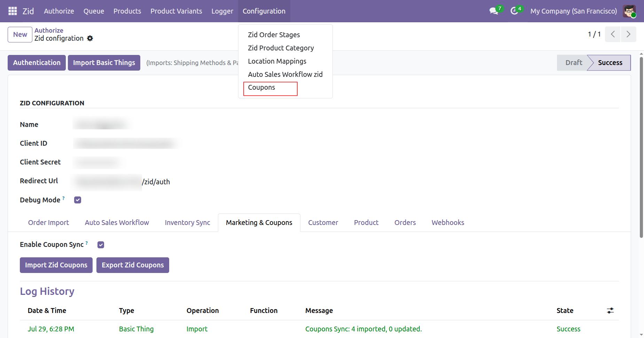Show the Enable Coupon Sync help tooltip

click(x=87, y=243)
